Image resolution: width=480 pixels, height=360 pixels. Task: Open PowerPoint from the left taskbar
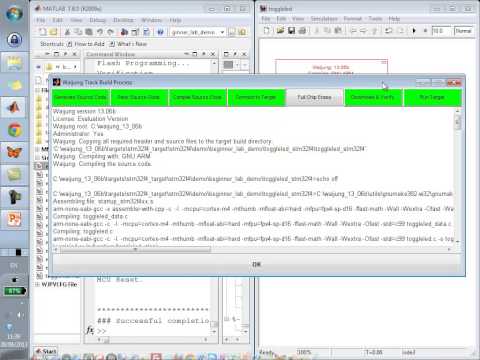pos(14,220)
